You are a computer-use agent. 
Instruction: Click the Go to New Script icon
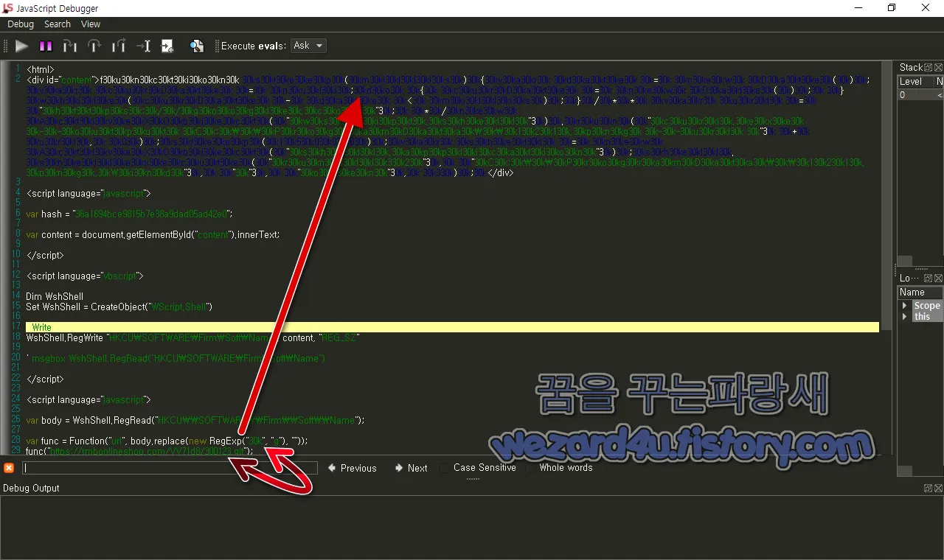tap(167, 46)
